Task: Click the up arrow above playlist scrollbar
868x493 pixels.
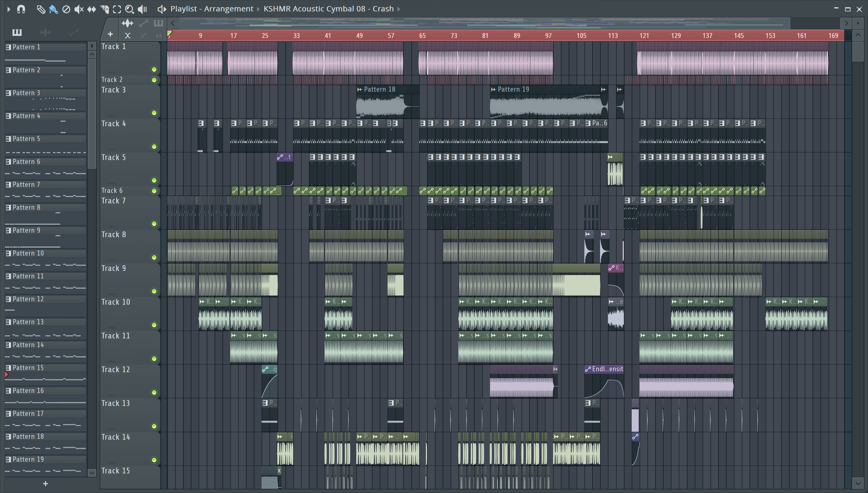Action: point(858,35)
